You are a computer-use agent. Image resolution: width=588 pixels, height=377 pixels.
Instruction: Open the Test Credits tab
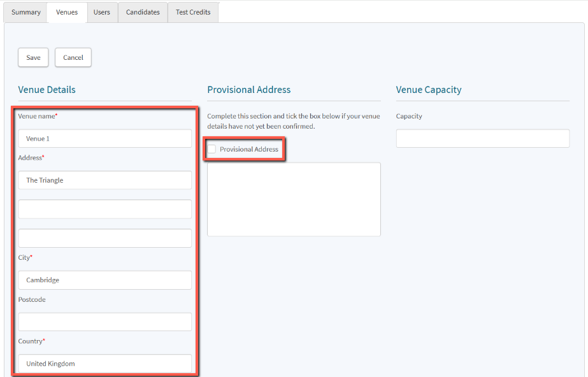coord(193,12)
